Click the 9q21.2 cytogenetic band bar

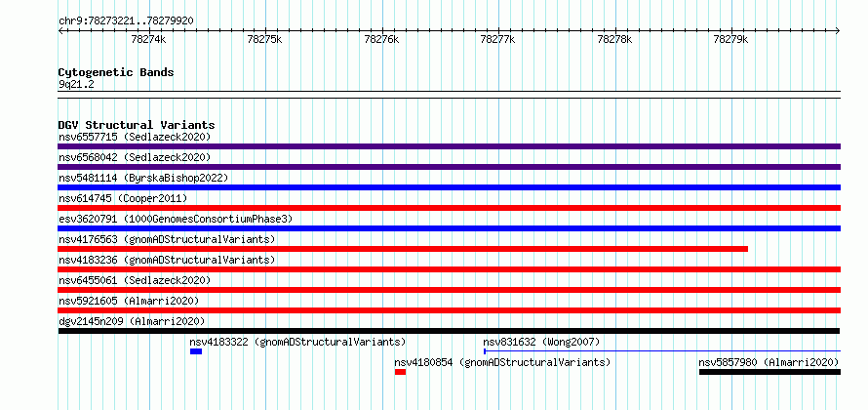point(449,95)
